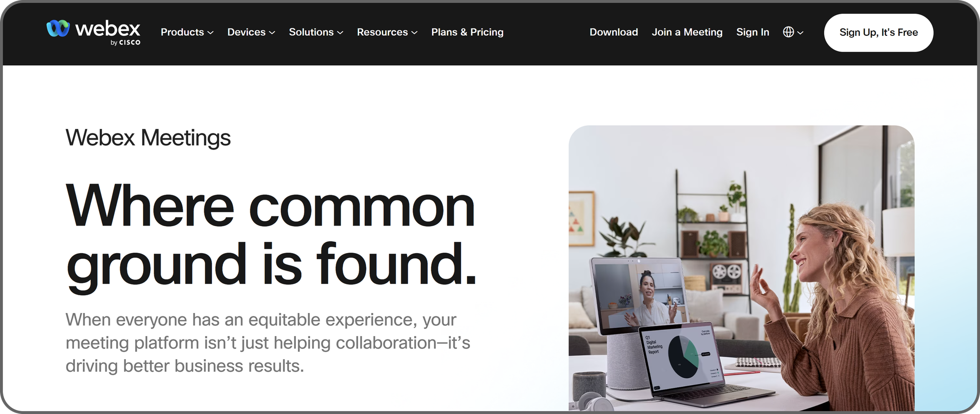Expand the Products dropdown chevron
The height and width of the screenshot is (414, 980).
pyautogui.click(x=211, y=33)
